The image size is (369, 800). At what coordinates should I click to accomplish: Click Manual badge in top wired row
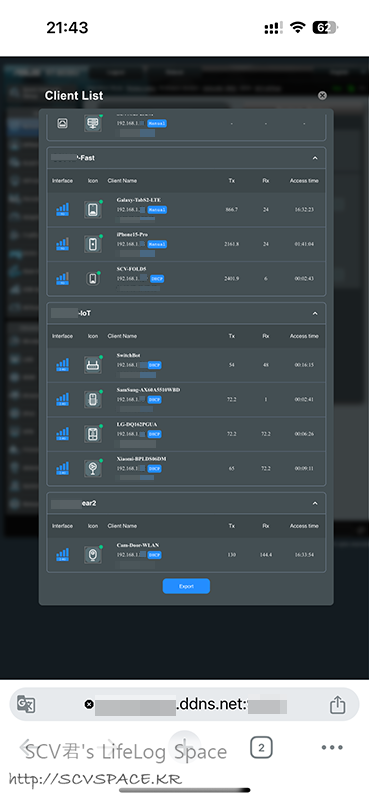pyautogui.click(x=157, y=123)
